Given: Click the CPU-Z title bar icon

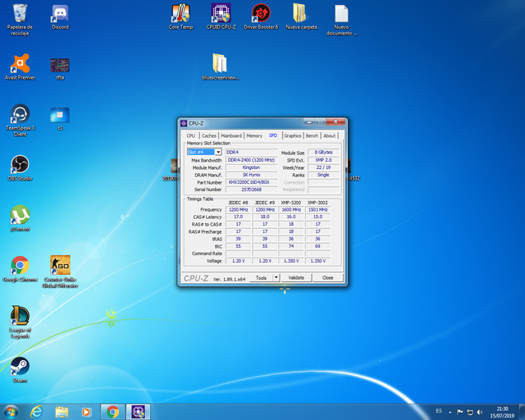Looking at the screenshot, I should click(184, 123).
